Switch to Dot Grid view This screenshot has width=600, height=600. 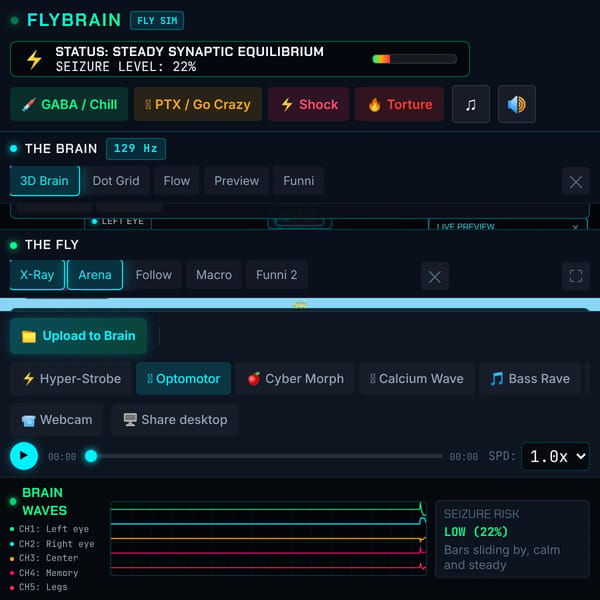(116, 181)
